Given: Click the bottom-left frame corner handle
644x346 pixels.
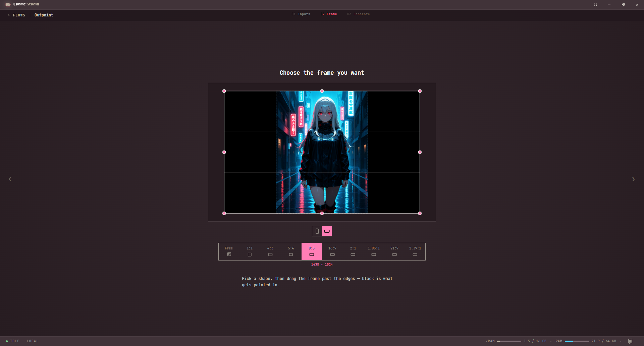Looking at the screenshot, I should pyautogui.click(x=224, y=213).
